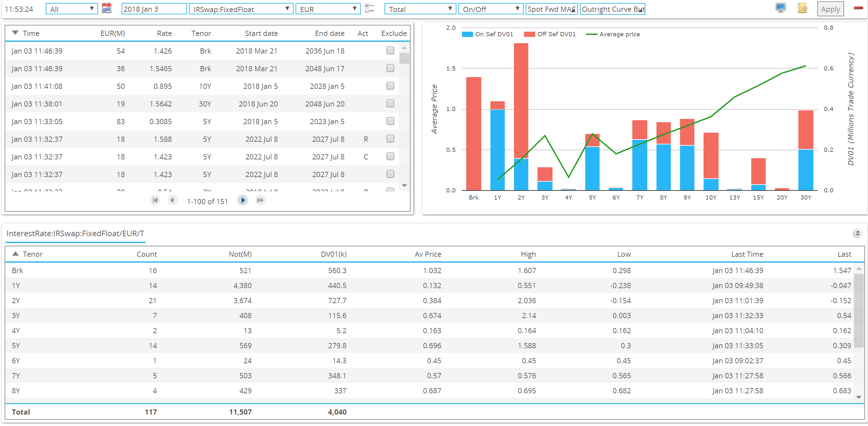Sort by Time column descending arrow
868x426 pixels.
(15, 33)
